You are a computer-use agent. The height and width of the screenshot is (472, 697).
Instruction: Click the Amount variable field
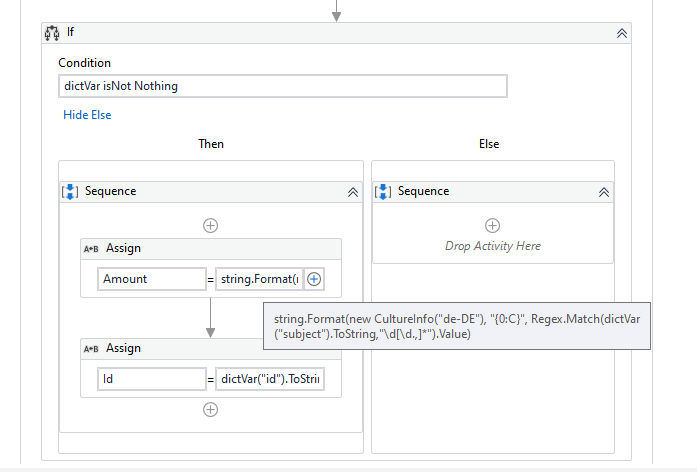click(x=151, y=279)
